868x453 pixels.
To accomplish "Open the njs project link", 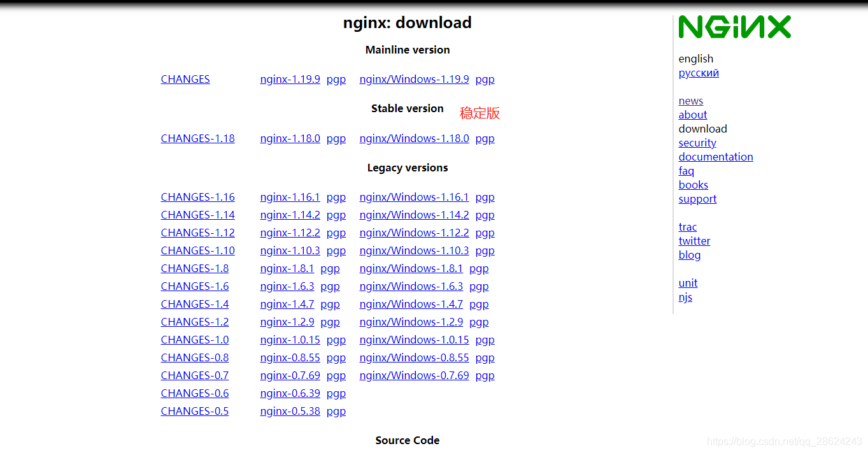I will [685, 297].
